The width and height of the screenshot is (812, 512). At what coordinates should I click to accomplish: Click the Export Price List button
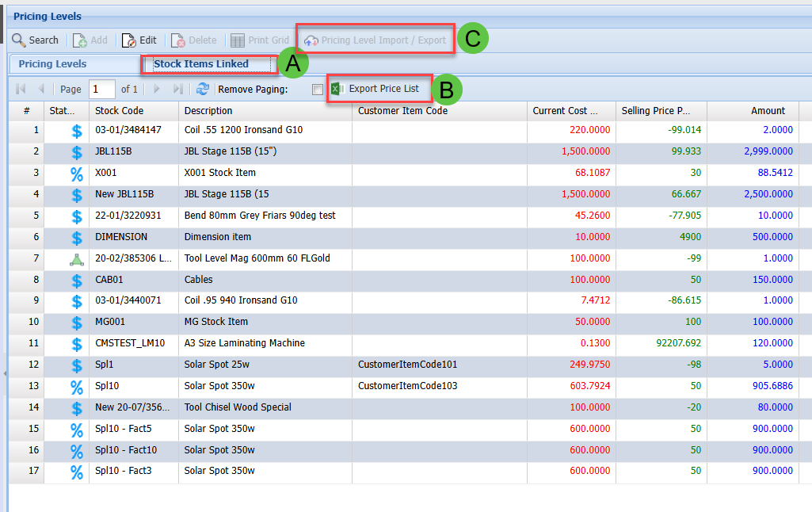[x=376, y=89]
